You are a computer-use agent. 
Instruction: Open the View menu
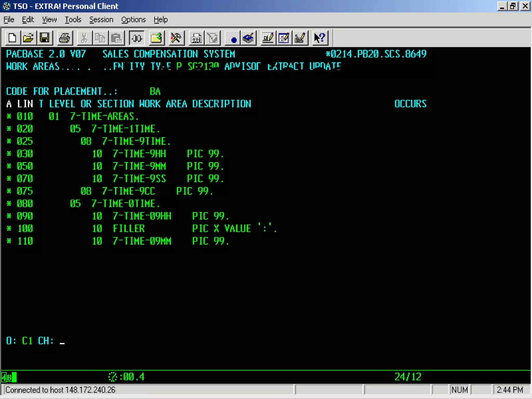click(49, 20)
